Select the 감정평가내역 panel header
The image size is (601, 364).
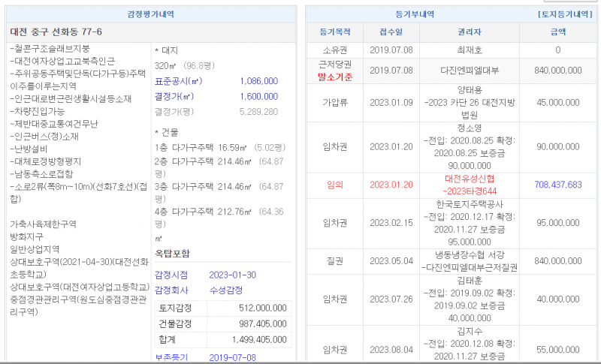tap(153, 14)
